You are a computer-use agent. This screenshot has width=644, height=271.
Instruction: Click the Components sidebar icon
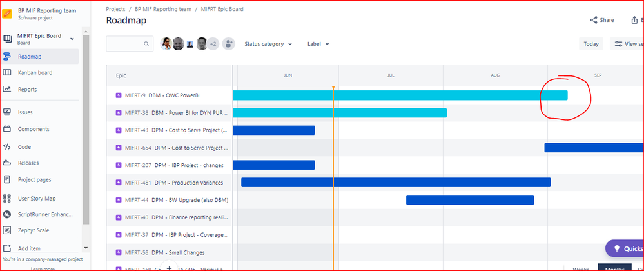(x=7, y=129)
